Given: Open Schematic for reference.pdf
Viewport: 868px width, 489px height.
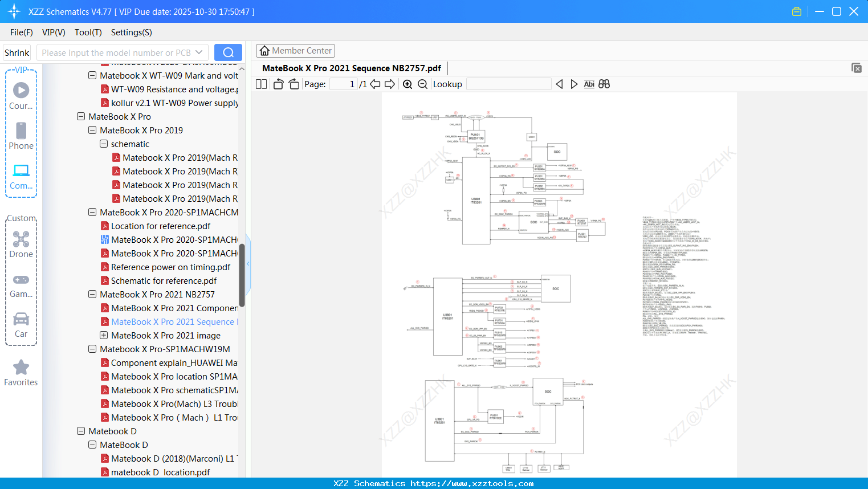Looking at the screenshot, I should 164,280.
